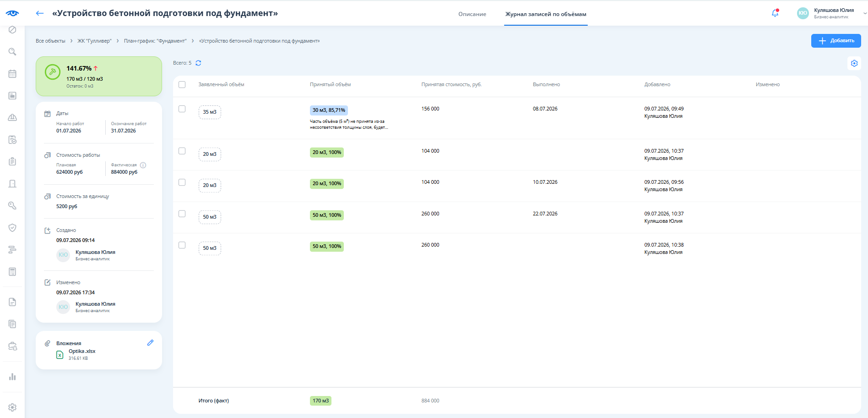This screenshot has width=868, height=418.
Task: Sort by Добавлено column header
Action: (657, 84)
